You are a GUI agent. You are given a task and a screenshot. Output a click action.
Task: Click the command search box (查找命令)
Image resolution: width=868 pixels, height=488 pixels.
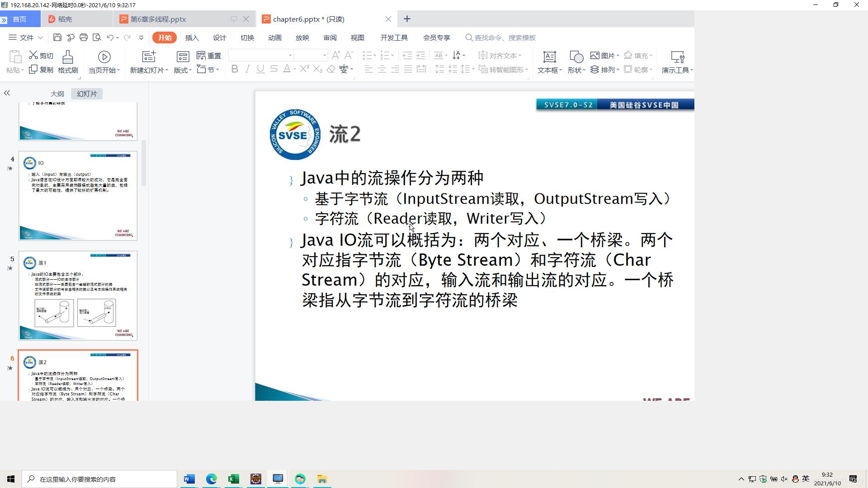(500, 38)
